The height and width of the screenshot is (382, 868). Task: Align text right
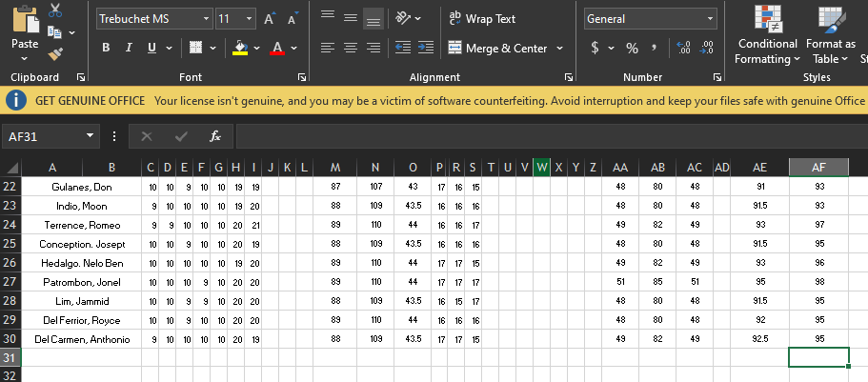pyautogui.click(x=373, y=49)
